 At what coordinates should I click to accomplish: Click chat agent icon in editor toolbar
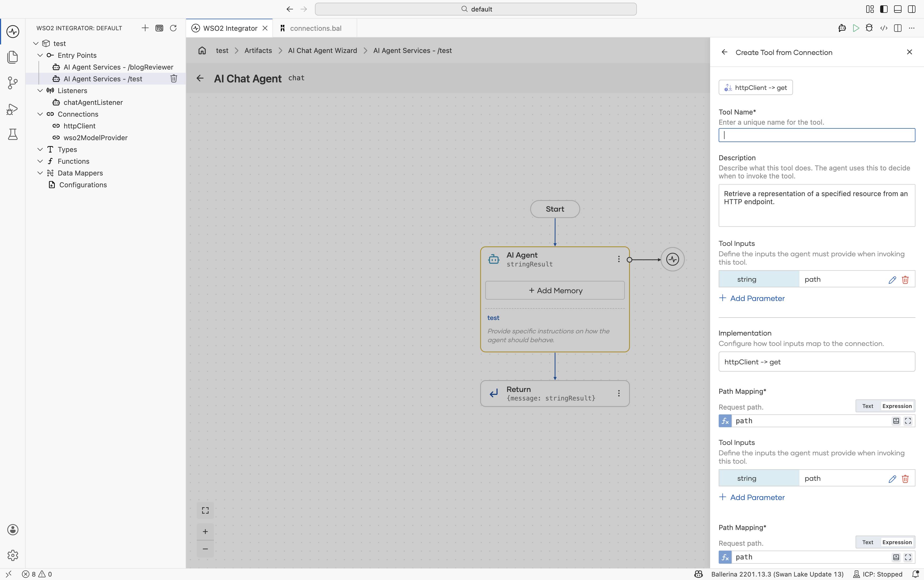point(842,28)
